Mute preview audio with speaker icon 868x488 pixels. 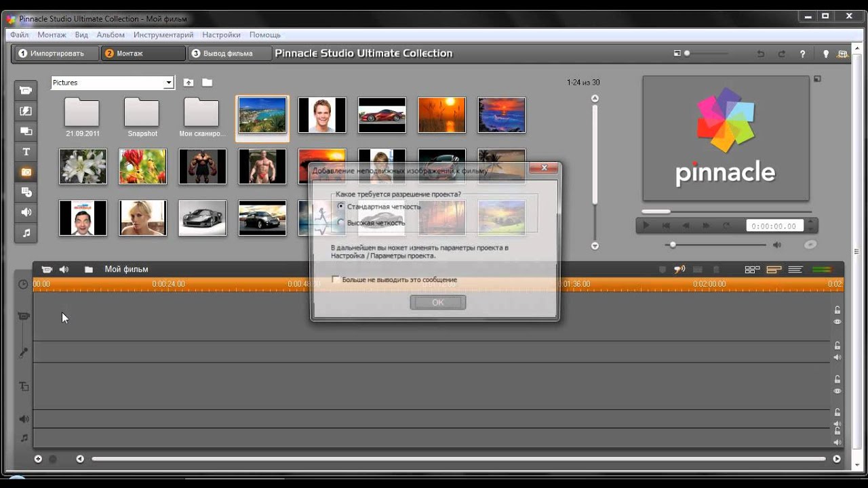coord(777,245)
